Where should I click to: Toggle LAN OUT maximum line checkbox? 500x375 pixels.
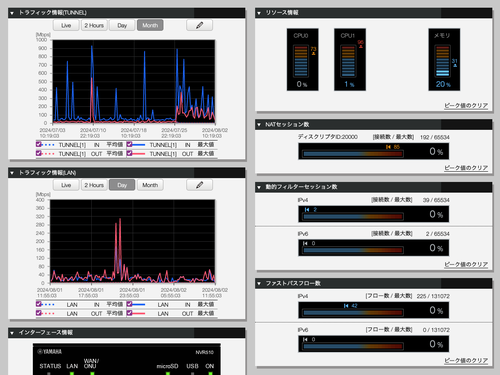pyautogui.click(x=129, y=313)
